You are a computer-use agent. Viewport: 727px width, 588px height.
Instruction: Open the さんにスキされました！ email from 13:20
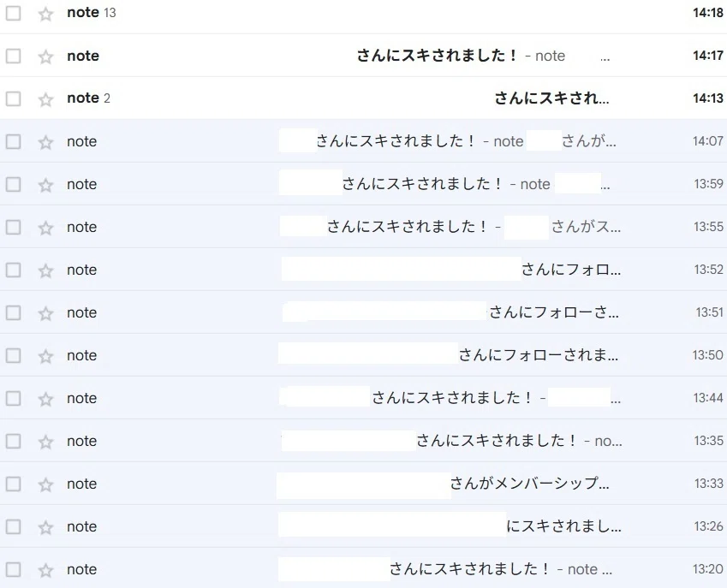469,569
